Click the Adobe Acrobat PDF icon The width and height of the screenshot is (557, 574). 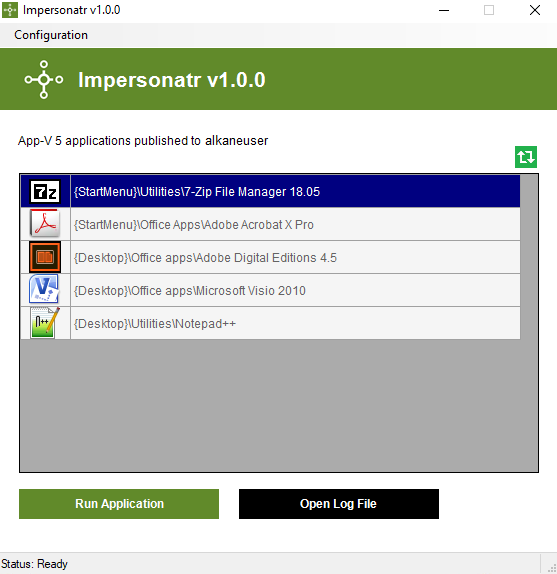tap(45, 223)
